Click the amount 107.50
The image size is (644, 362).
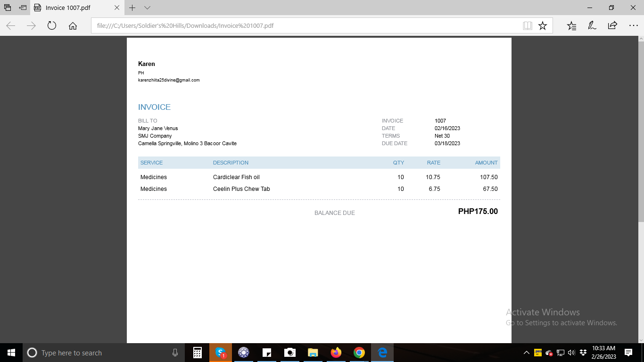489,177
